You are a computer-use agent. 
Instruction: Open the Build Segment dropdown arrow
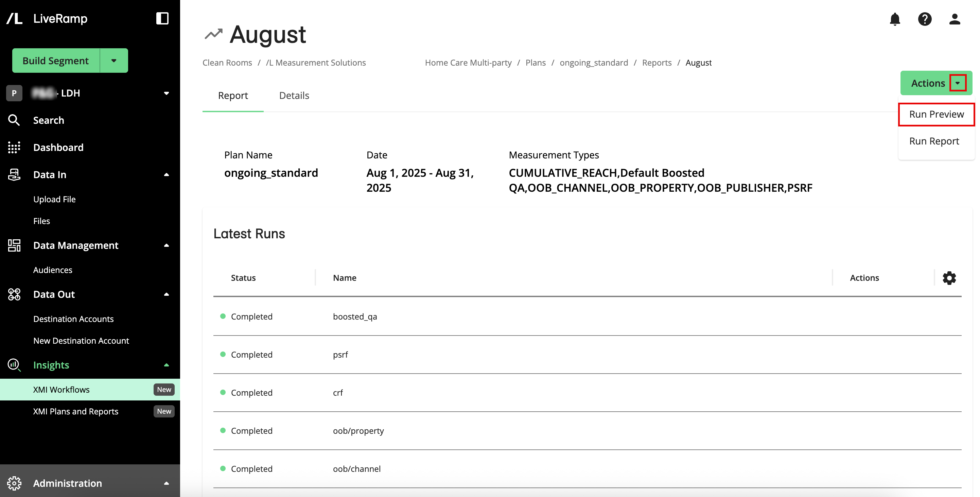pos(114,61)
